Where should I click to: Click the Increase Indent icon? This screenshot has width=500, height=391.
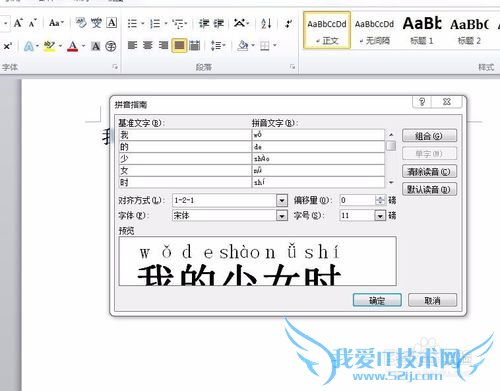tap(218, 23)
